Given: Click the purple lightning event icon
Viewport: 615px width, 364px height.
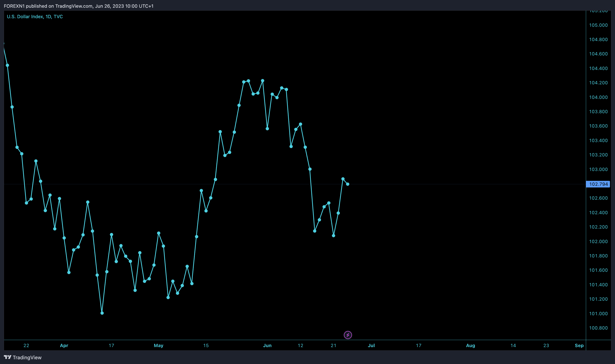Looking at the screenshot, I should click(x=348, y=335).
